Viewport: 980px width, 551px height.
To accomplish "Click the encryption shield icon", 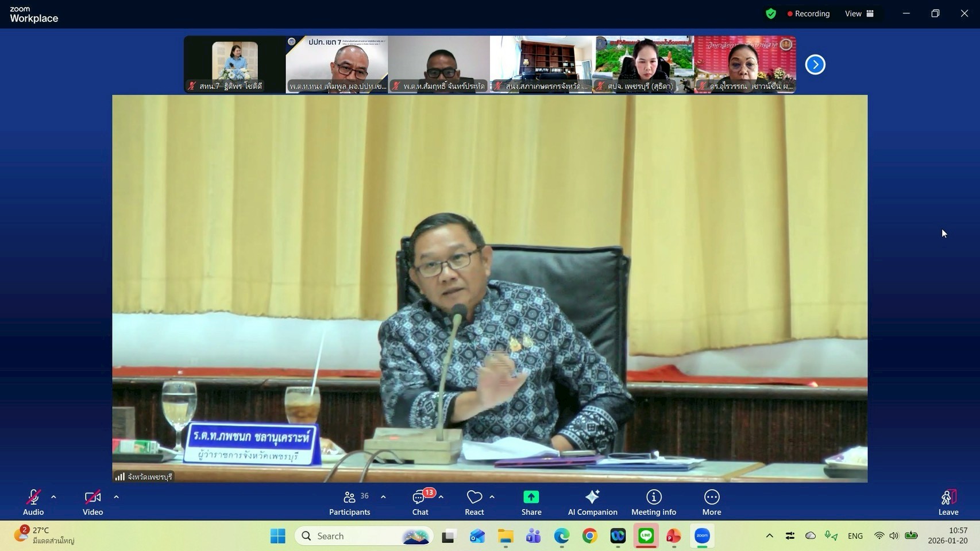I will 771,14.
